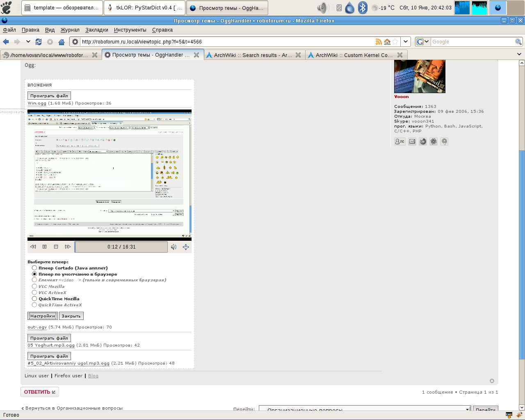Click the ICQ flower icon in profile
This screenshot has height=420, width=525.
coord(434,142)
